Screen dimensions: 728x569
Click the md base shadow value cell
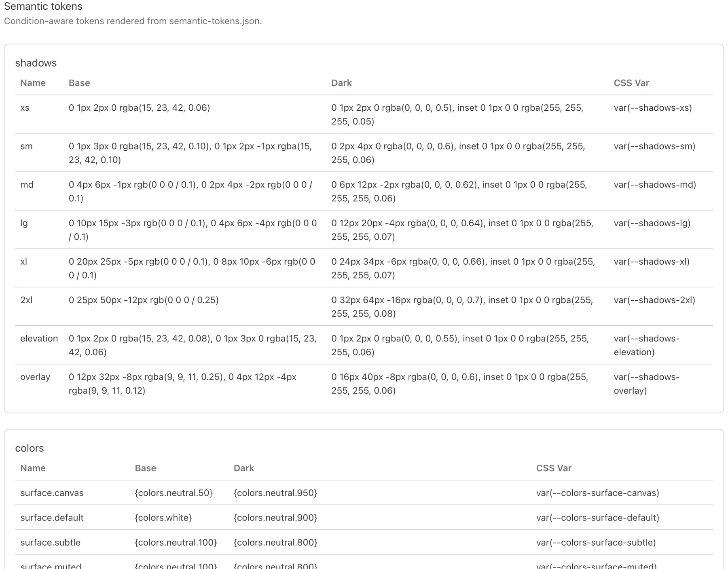[x=190, y=192]
